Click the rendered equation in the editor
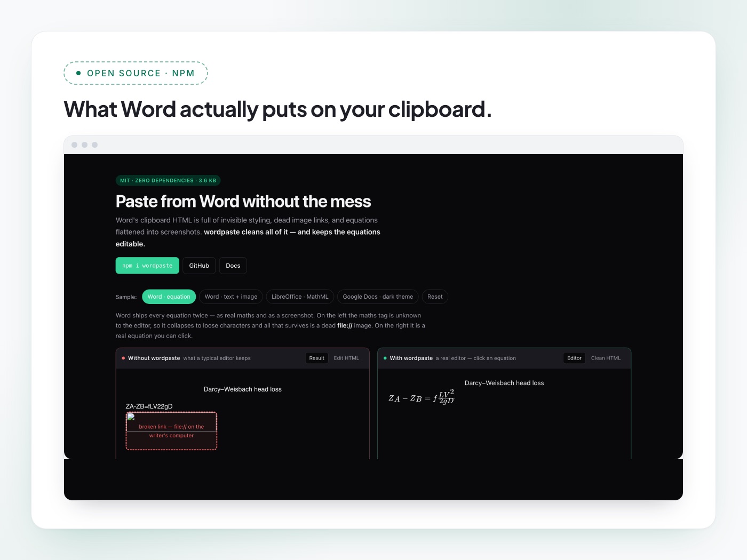The height and width of the screenshot is (560, 747). point(421,397)
